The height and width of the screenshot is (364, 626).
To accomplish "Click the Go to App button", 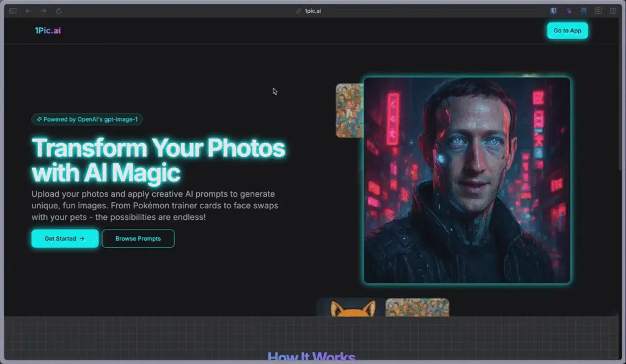I will 567,31.
